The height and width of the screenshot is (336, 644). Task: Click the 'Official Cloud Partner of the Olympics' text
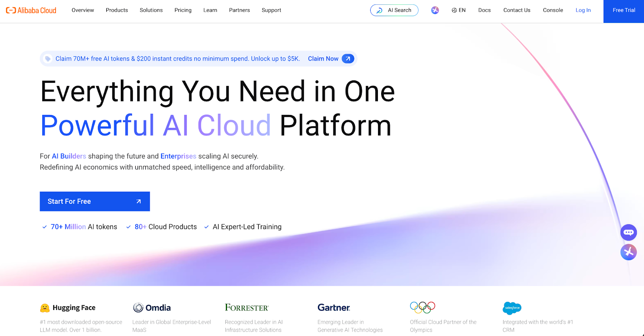[x=443, y=326]
